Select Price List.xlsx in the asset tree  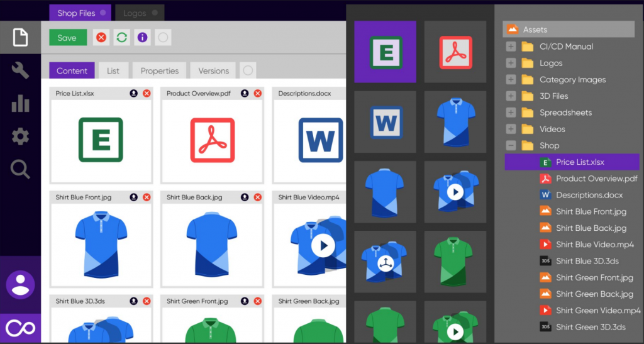pyautogui.click(x=572, y=162)
